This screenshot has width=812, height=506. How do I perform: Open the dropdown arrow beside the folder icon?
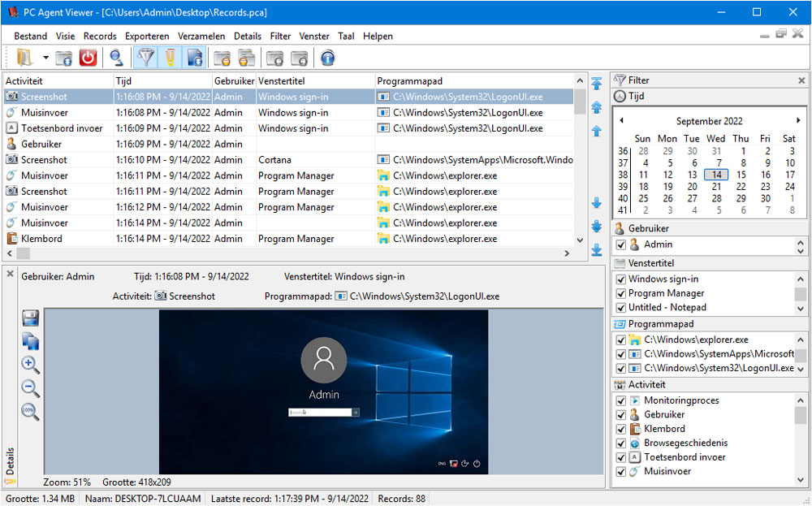[45, 58]
